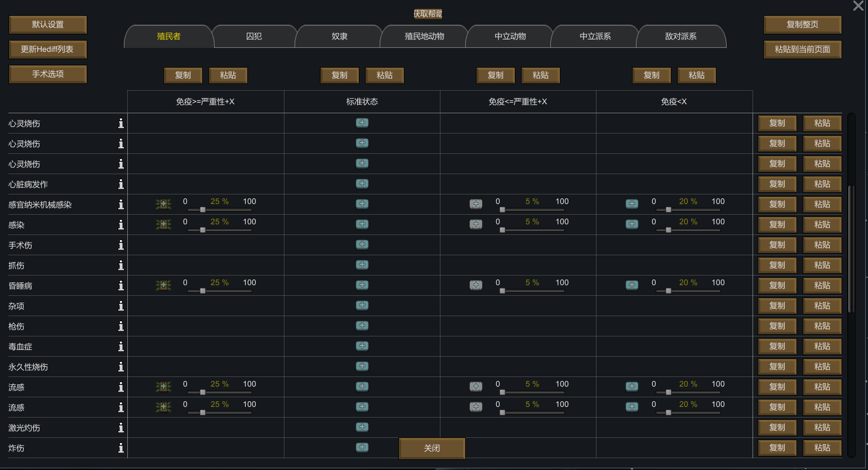Open info icon for 昏睡病
Image resolution: width=868 pixels, height=470 pixels.
tap(121, 286)
